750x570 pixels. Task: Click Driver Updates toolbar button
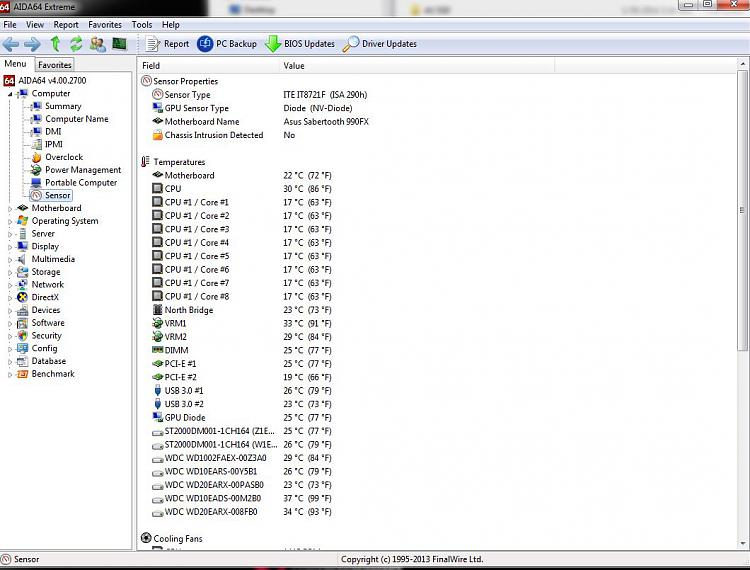[380, 44]
